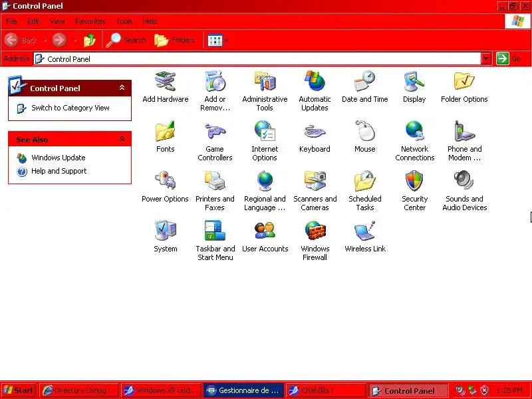Open Help and Support link
The width and height of the screenshot is (532, 399).
click(59, 171)
